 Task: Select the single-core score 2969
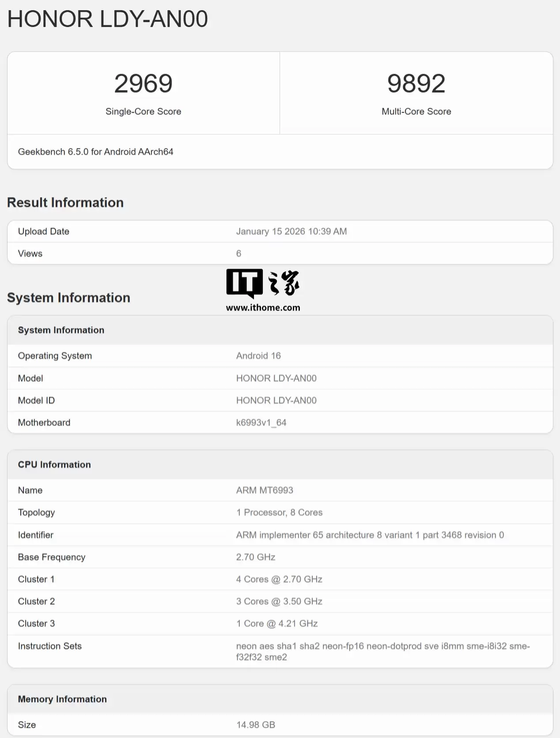click(x=143, y=84)
